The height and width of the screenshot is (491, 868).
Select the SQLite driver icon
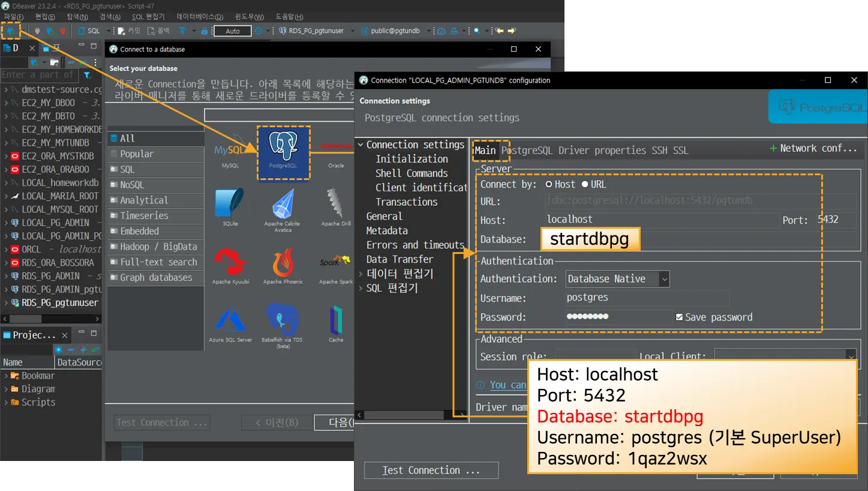click(230, 205)
